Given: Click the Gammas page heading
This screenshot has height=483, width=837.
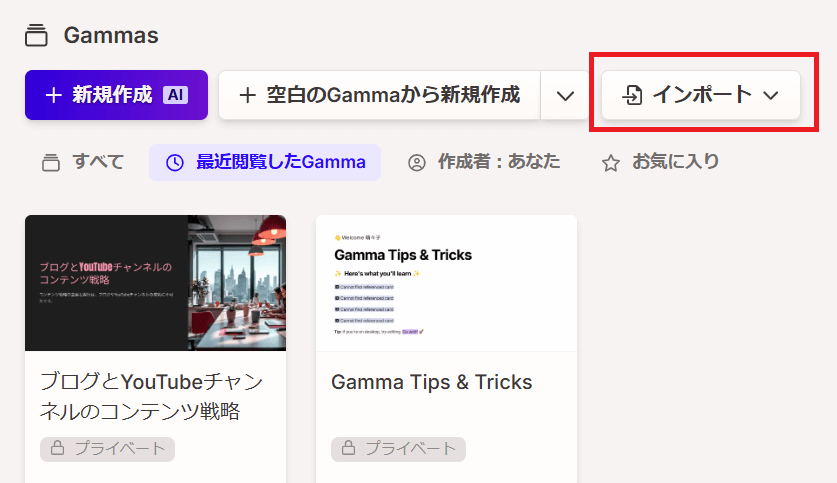Looking at the screenshot, I should (x=111, y=36).
